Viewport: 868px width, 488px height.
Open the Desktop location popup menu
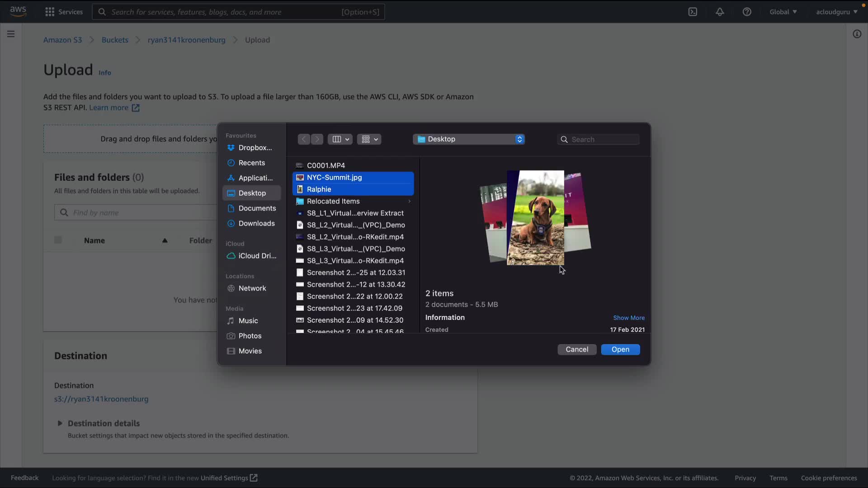pyautogui.click(x=469, y=139)
